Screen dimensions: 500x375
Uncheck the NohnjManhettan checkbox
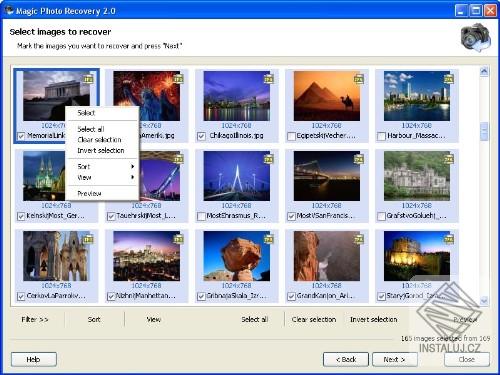click(x=111, y=296)
